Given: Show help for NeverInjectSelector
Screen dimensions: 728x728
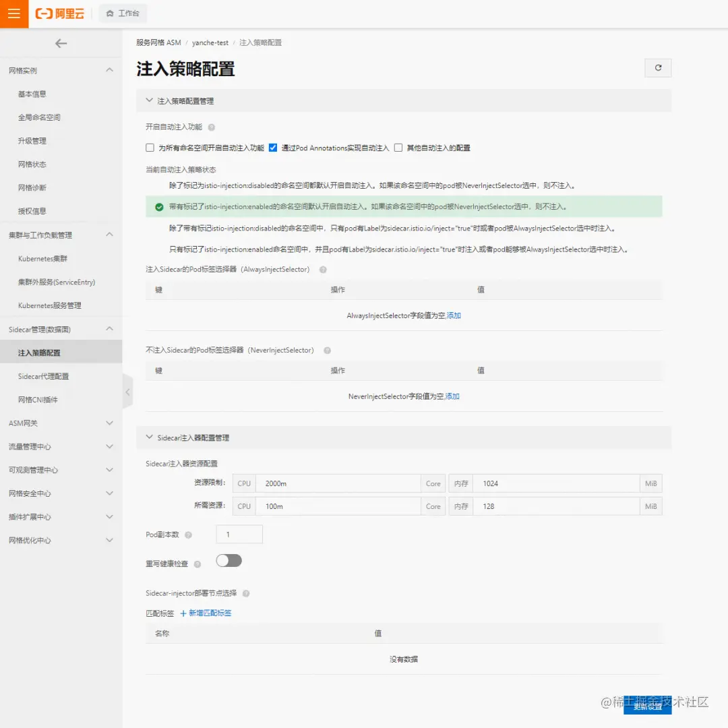Looking at the screenshot, I should pyautogui.click(x=328, y=351).
